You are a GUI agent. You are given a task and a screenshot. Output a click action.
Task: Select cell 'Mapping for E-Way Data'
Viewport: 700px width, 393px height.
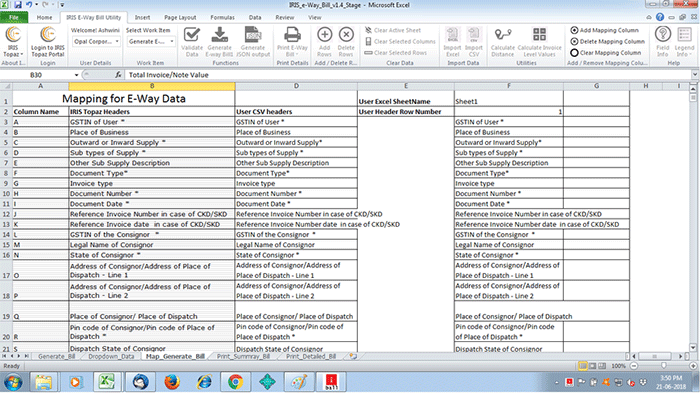pyautogui.click(x=124, y=98)
